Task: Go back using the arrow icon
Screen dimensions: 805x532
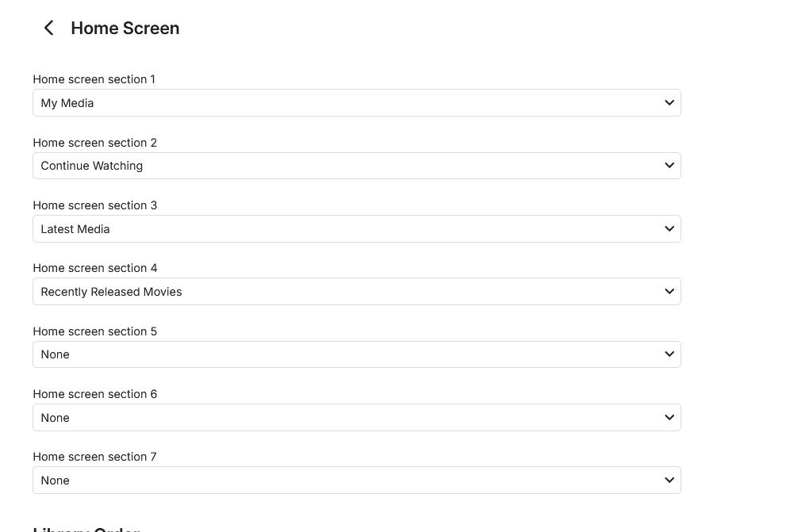Action: [x=48, y=29]
